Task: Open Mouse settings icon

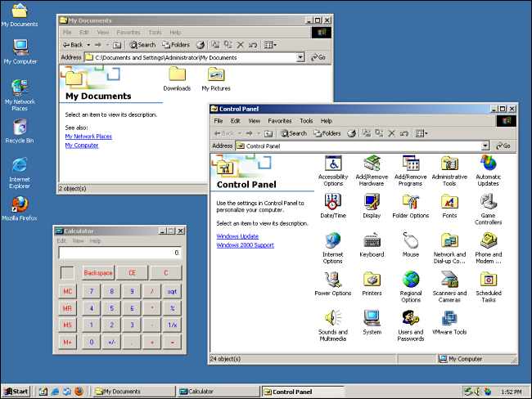Action: [x=411, y=244]
